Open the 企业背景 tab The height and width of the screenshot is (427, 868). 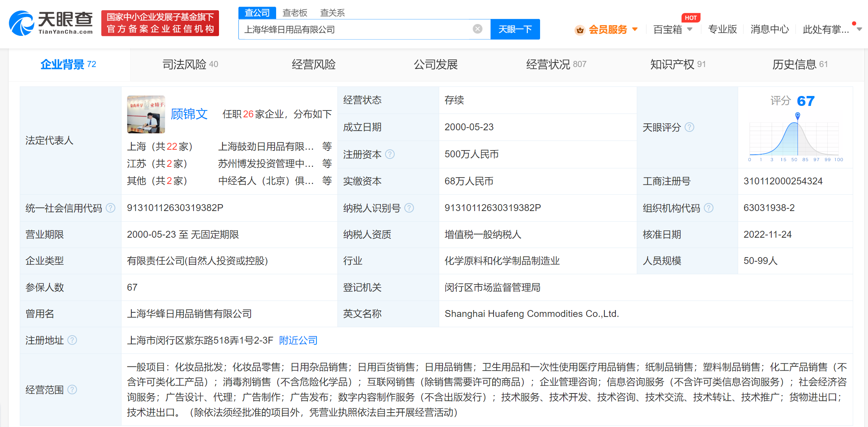69,64
